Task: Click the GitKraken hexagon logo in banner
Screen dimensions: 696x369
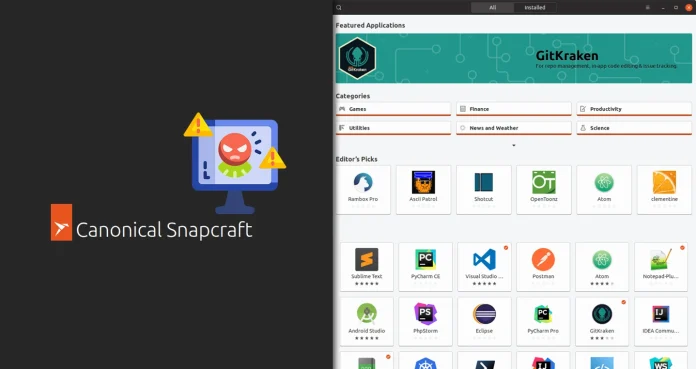Action: click(357, 58)
